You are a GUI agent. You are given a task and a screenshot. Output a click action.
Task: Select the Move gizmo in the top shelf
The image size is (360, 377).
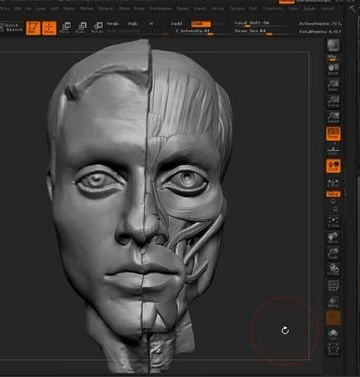click(66, 28)
